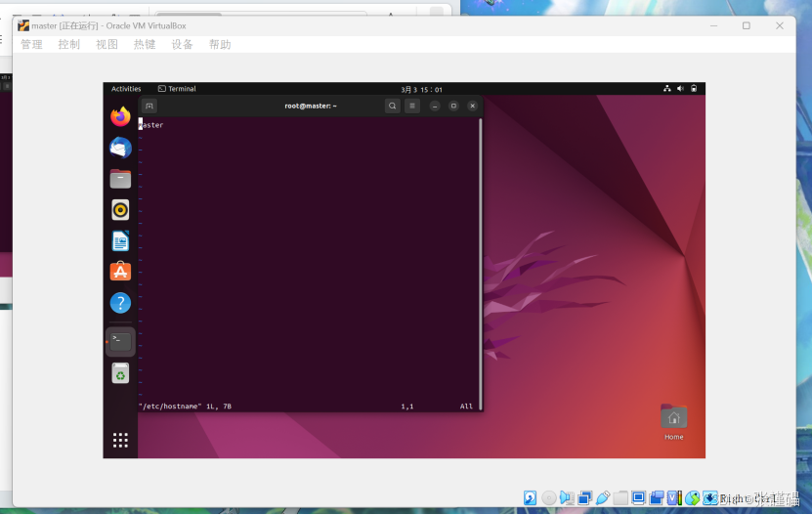812x515 pixels.
Task: Click the terminal vertical scrollbar
Action: tap(481, 263)
